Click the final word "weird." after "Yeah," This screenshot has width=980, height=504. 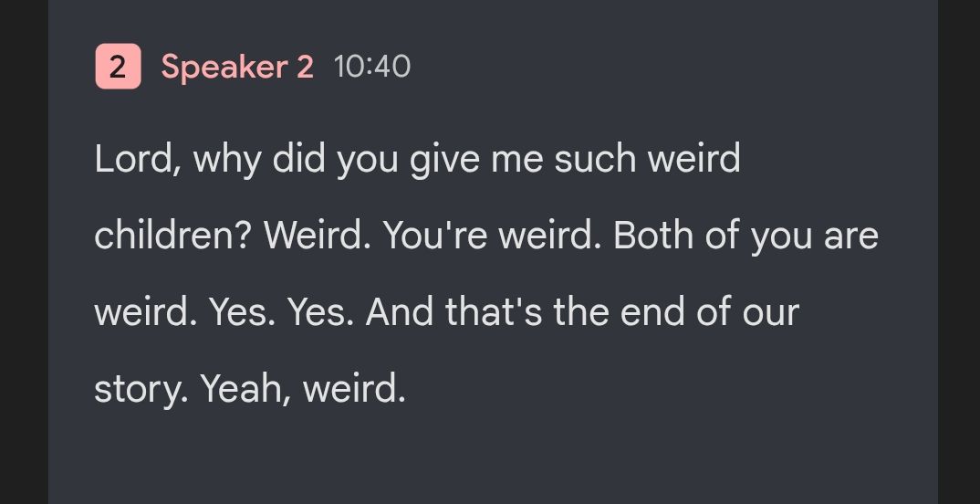[x=354, y=390]
